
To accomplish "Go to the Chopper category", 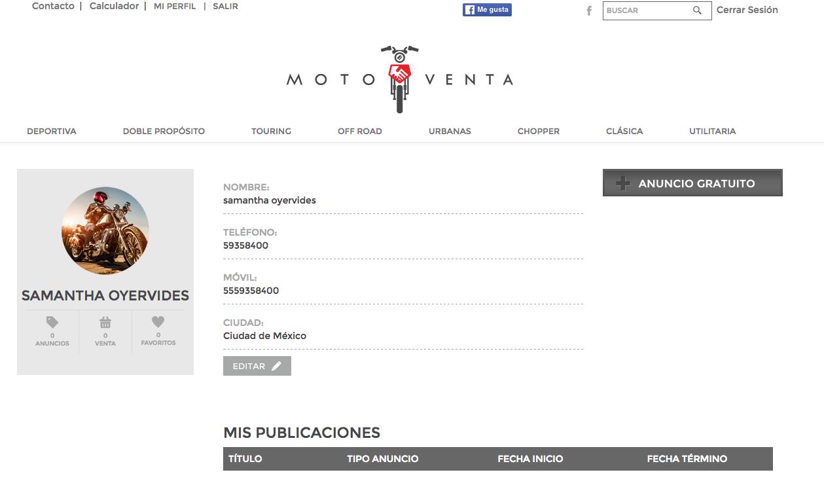I will 539,131.
